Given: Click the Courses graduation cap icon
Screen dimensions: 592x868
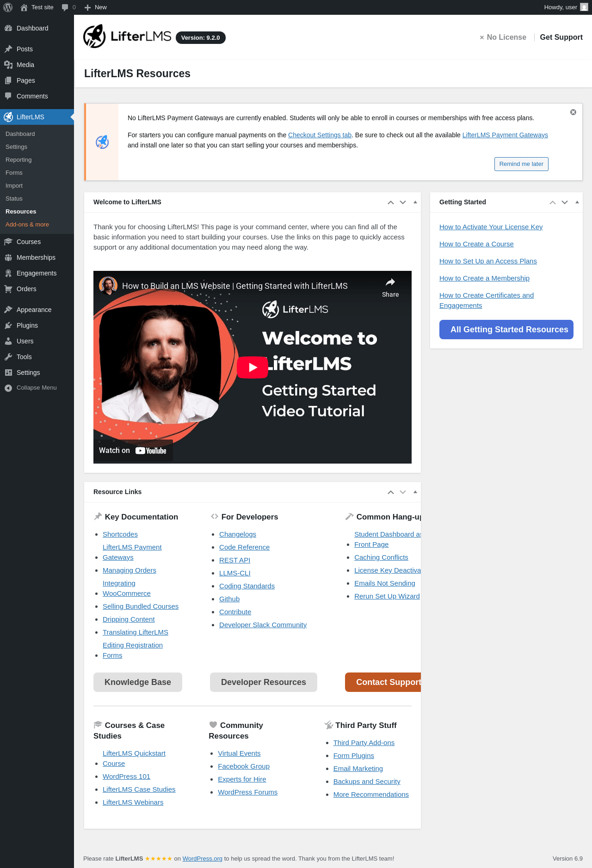Looking at the screenshot, I should pos(8,242).
